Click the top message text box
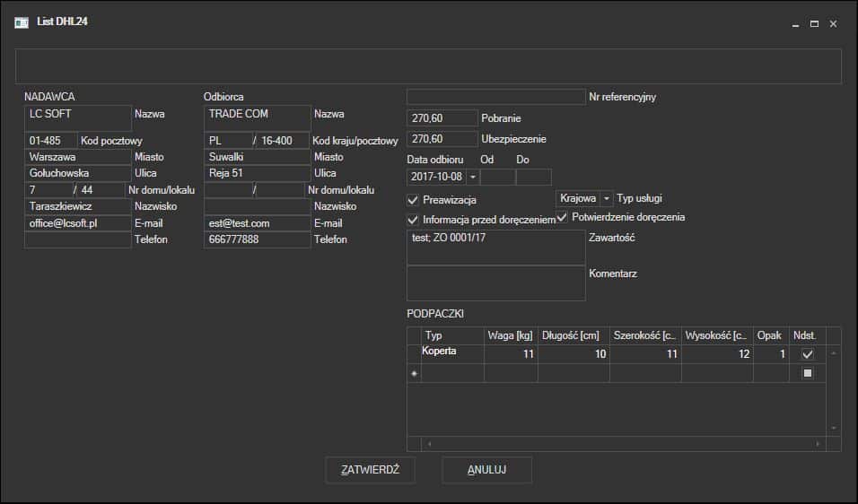 click(428, 66)
